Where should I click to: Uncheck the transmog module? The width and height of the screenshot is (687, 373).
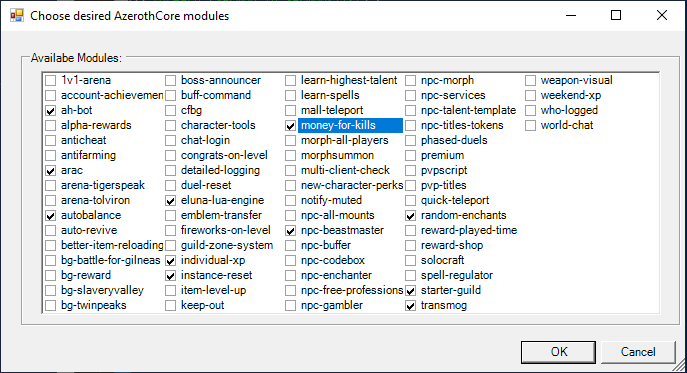point(411,306)
